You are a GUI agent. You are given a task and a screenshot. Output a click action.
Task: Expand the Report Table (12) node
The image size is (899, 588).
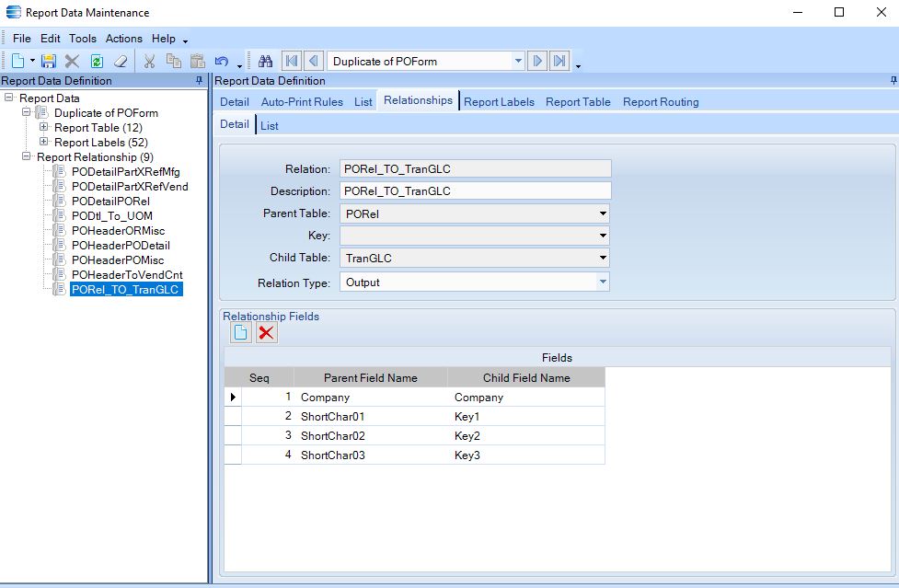pos(43,127)
